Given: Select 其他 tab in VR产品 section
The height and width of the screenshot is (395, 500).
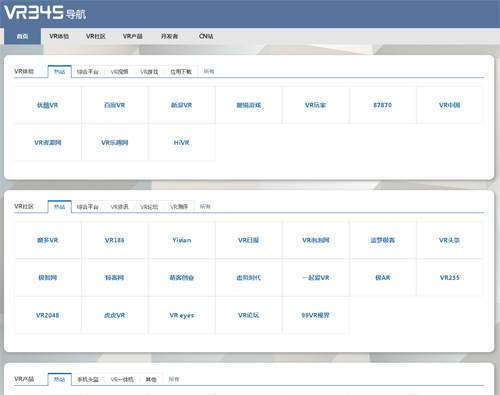Looking at the screenshot, I should pos(151,379).
